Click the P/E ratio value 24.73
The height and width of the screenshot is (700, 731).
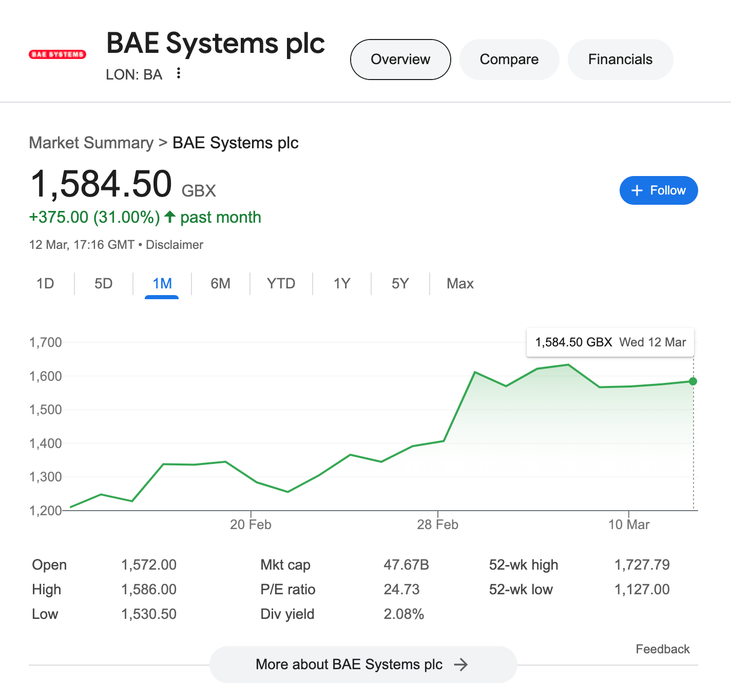[x=401, y=590]
